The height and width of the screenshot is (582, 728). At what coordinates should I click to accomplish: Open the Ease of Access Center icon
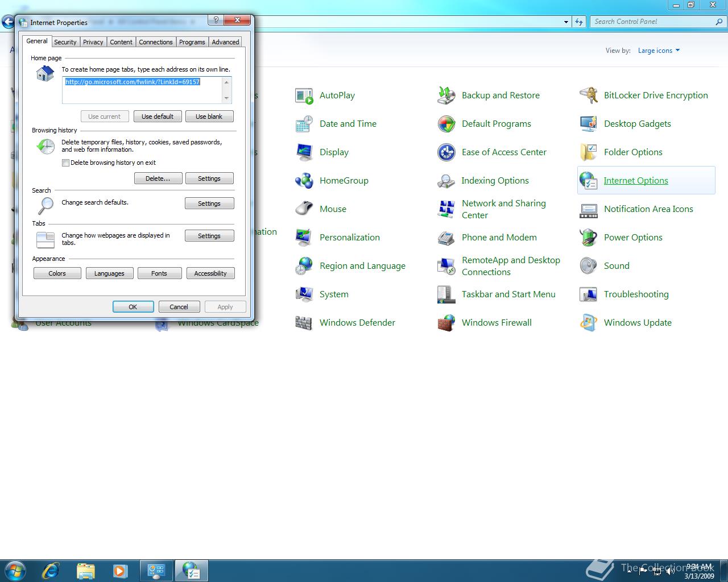[446, 152]
